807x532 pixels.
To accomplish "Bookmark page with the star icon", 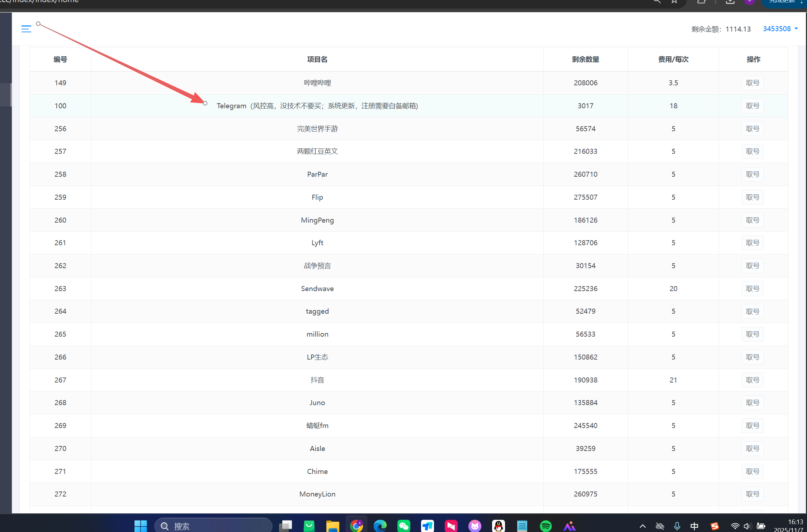I will tap(674, 2).
